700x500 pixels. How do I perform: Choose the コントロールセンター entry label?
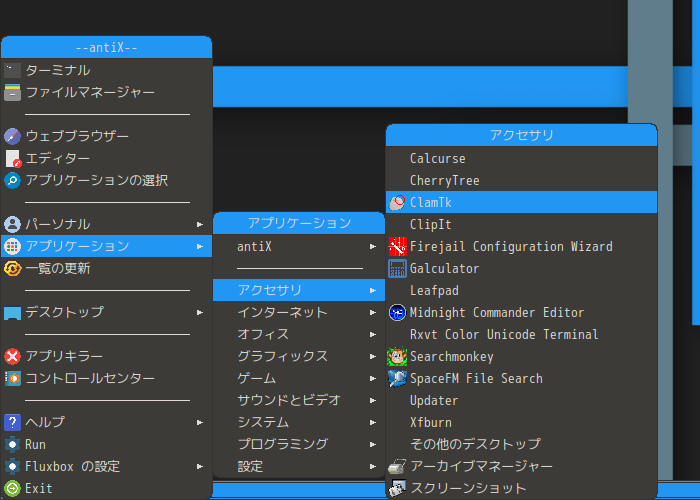click(x=90, y=378)
